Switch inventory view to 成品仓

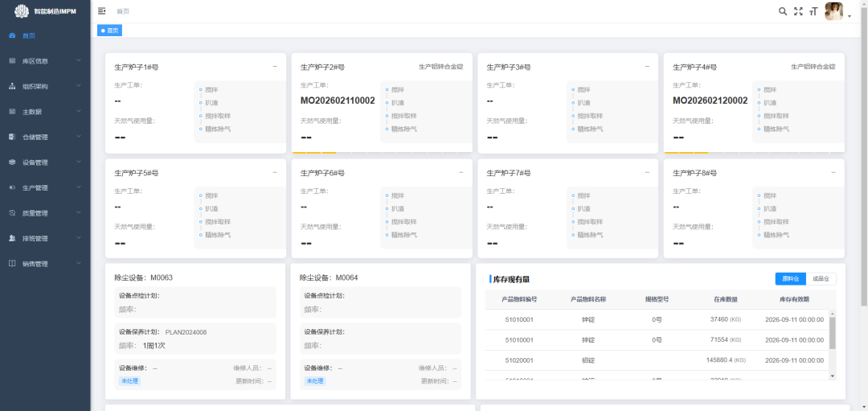tap(821, 279)
